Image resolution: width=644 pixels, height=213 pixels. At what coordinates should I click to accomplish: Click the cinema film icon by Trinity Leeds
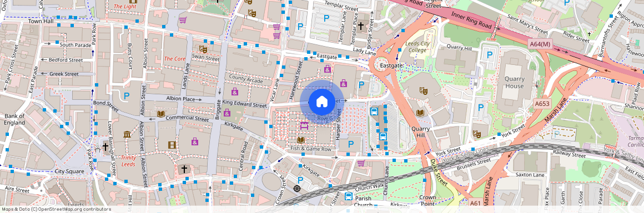[x=172, y=144]
